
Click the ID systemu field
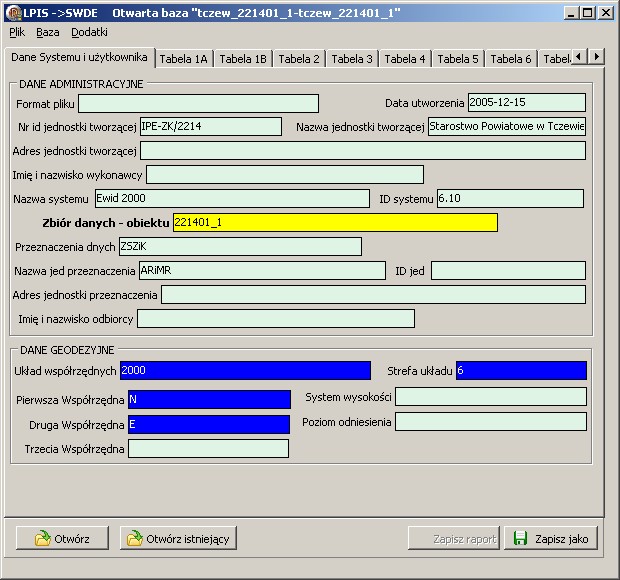(510, 198)
